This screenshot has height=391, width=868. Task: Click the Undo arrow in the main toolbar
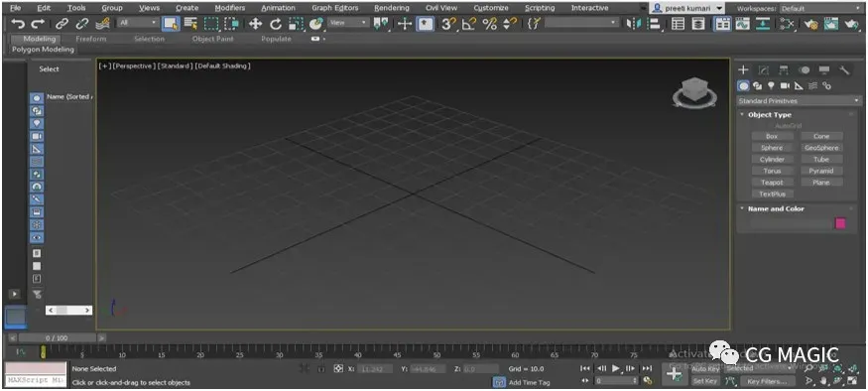coord(18,24)
